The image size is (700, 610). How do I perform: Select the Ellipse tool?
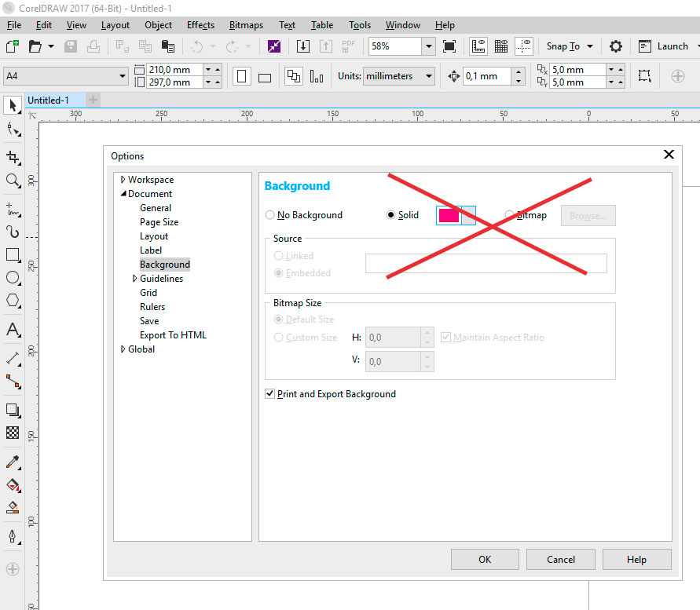pos(13,278)
